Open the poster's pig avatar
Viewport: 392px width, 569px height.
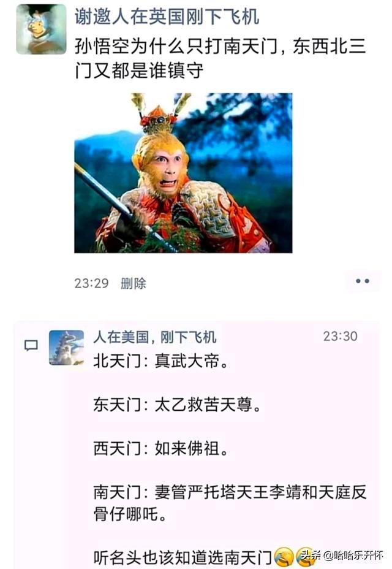(41, 29)
